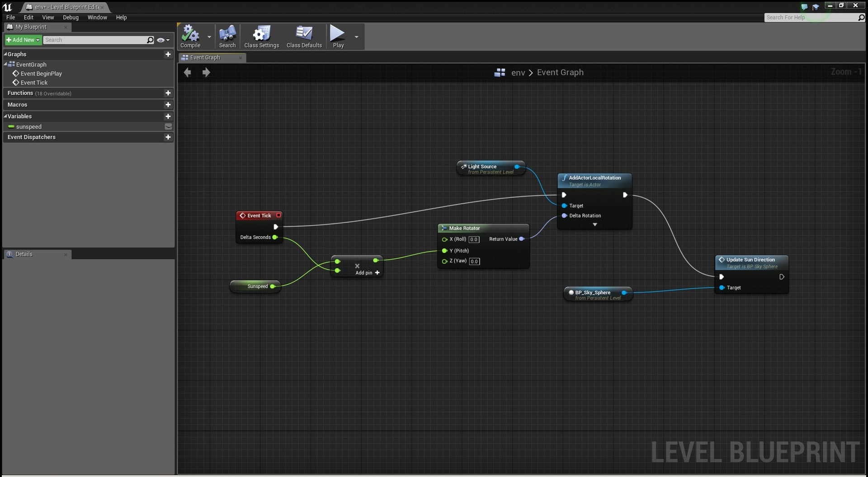868x477 pixels.
Task: Open the view options eye dropdown
Action: [x=163, y=40]
